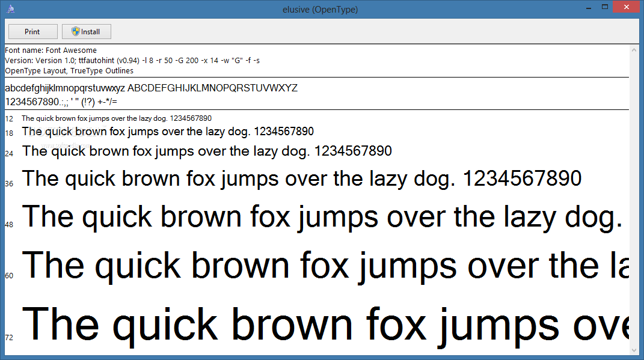The width and height of the screenshot is (644, 360).
Task: Click the size label 12
Action: pos(9,118)
